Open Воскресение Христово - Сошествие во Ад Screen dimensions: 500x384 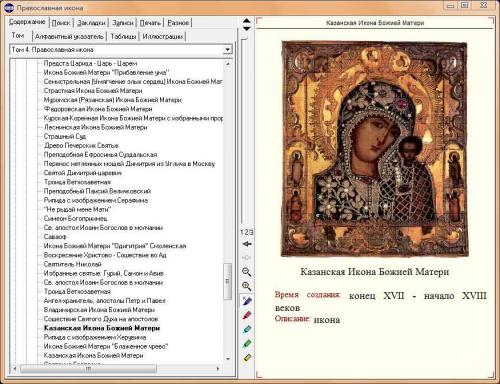coord(105,255)
